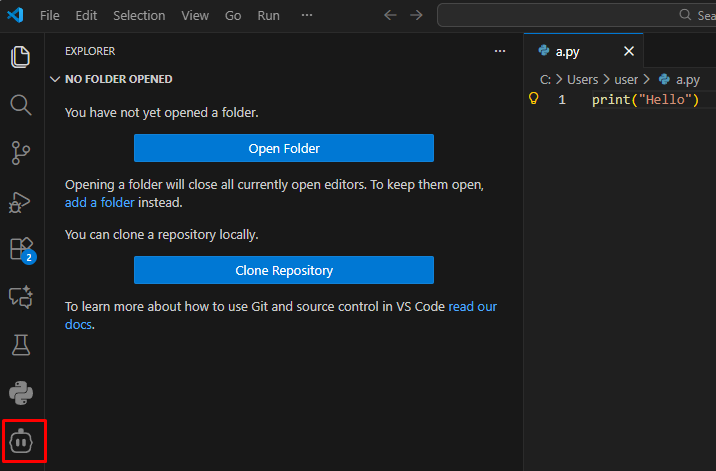
Task: Open the Search view icon
Action: (x=21, y=105)
